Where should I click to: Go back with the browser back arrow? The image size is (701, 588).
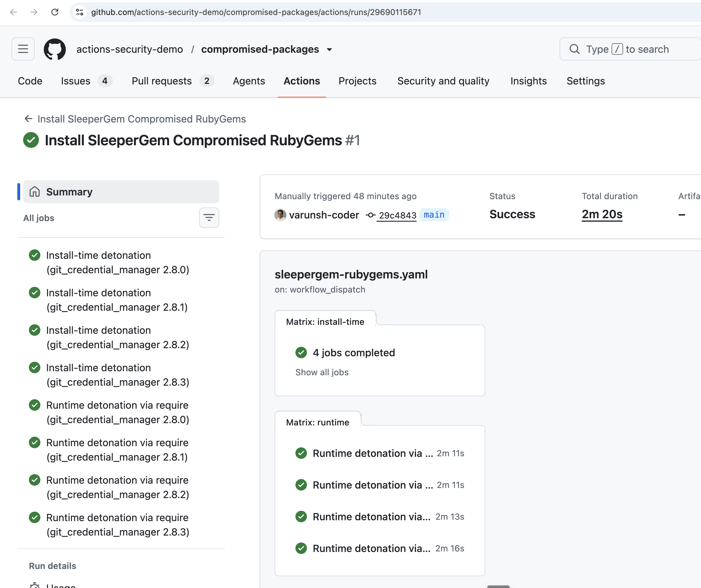13,12
